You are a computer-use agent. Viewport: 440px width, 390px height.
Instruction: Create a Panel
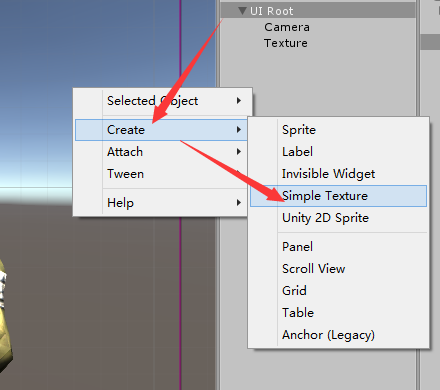pos(338,247)
